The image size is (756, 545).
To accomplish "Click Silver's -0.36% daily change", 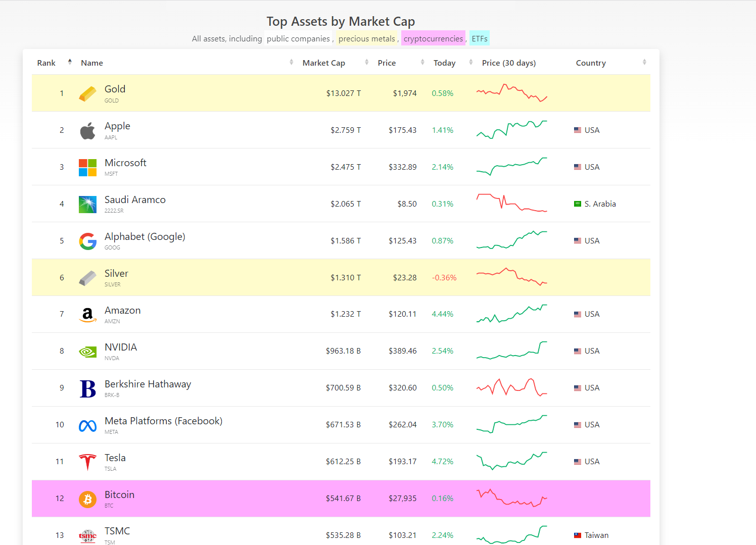I will click(444, 278).
